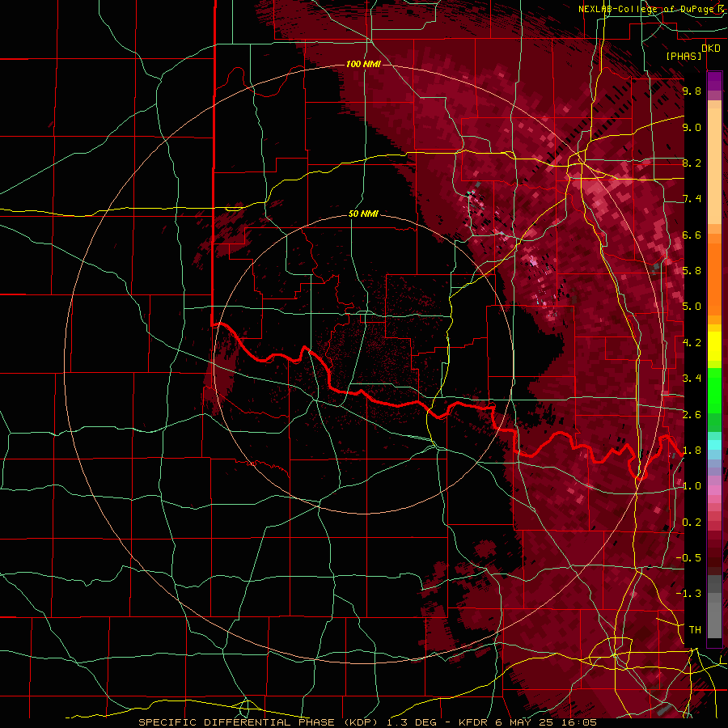Pick the cyan color band near 1.8
The height and width of the screenshot is (728, 728).
tap(714, 444)
